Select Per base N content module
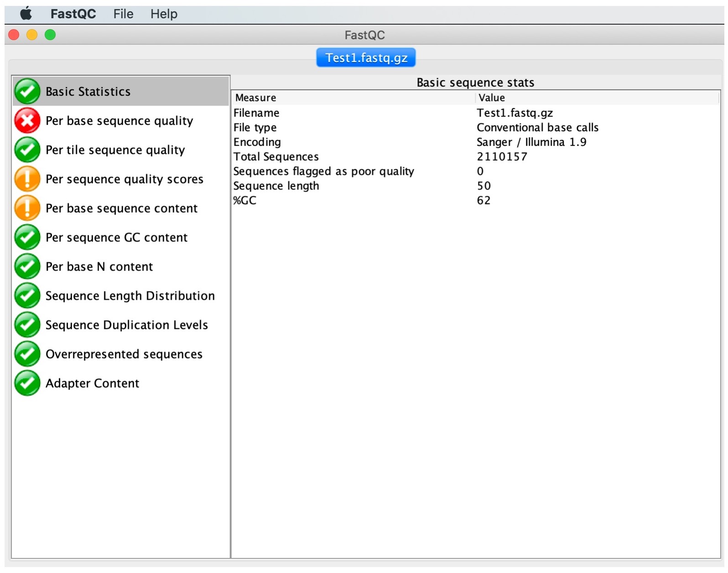Image resolution: width=728 pixels, height=573 pixels. pos(99,266)
